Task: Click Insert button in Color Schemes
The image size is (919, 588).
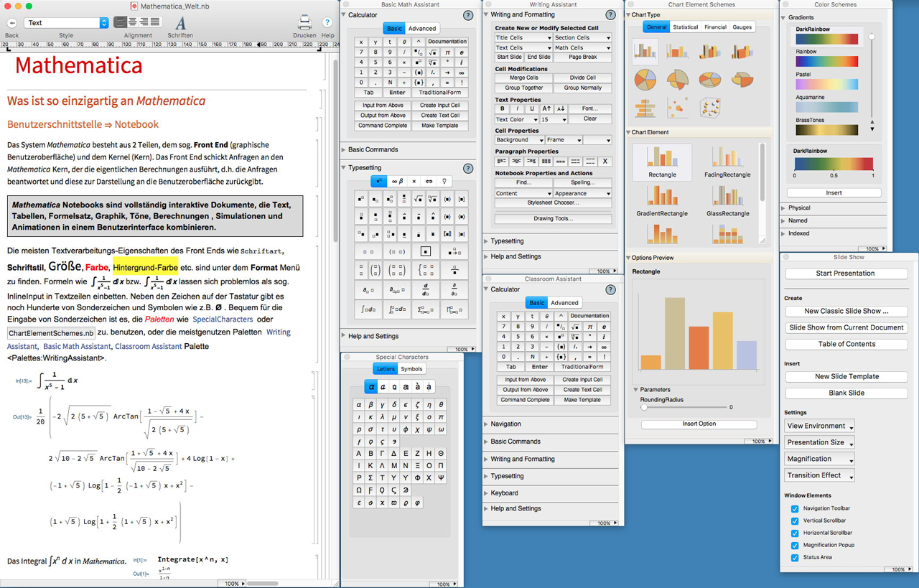Action: [x=834, y=193]
